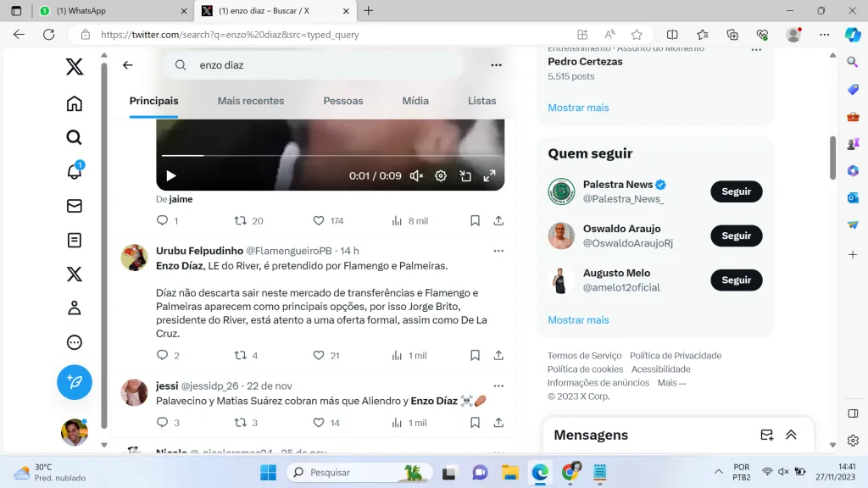The image size is (868, 488).
Task: Go back using the search arrow
Action: 128,65
